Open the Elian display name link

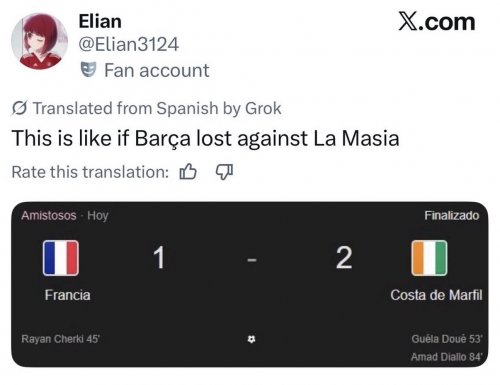pyautogui.click(x=100, y=22)
